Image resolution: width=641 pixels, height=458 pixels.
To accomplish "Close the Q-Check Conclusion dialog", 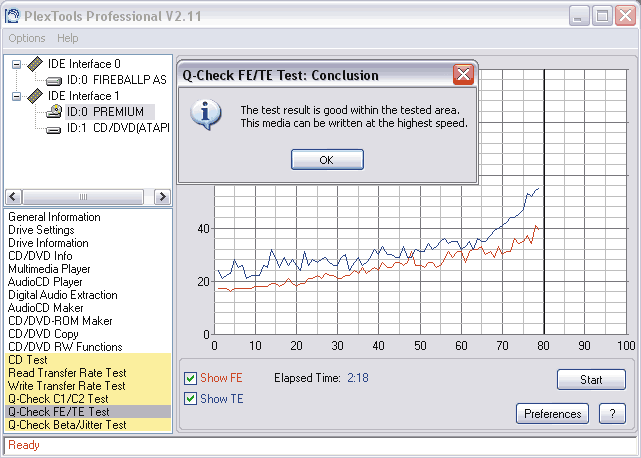I will coord(463,74).
